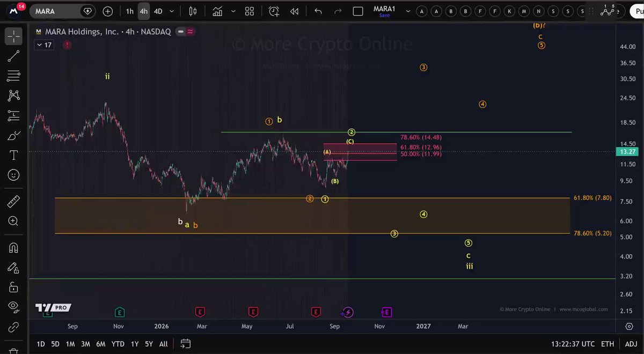The width and height of the screenshot is (644, 354).
Task: Click the green earnings marker near November
Action: 120,312
